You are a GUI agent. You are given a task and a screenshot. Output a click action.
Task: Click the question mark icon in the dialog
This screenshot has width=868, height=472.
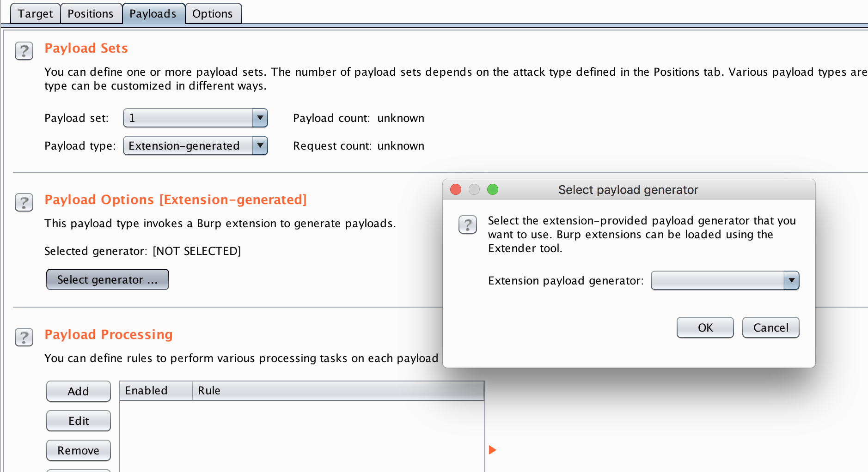[x=468, y=225]
